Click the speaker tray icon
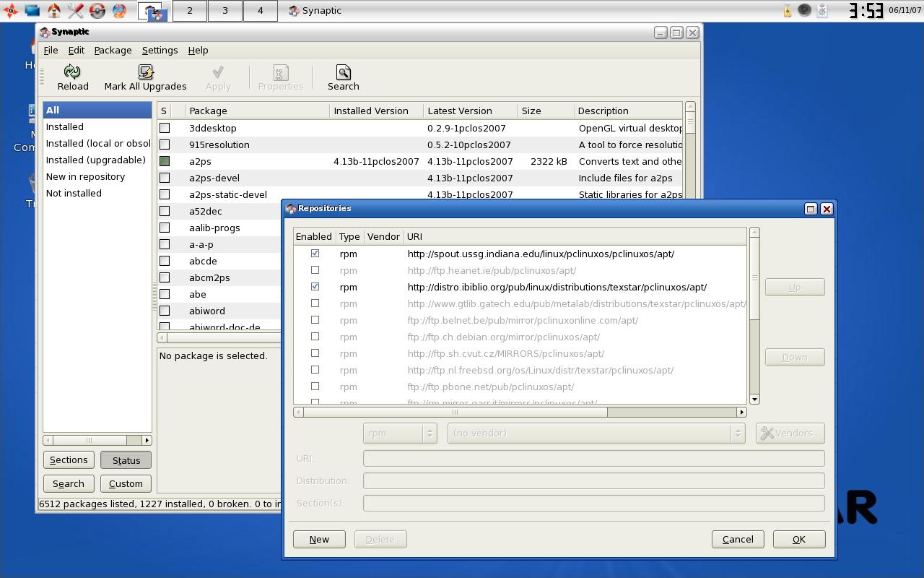 [804, 10]
